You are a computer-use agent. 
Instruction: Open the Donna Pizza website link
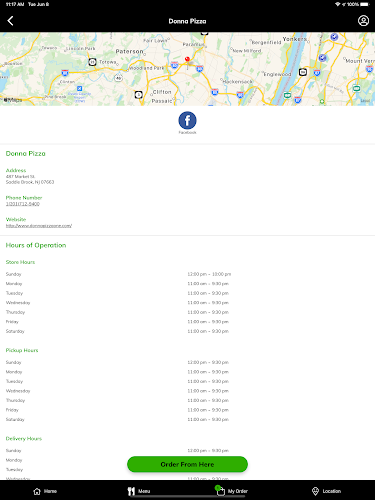pyautogui.click(x=39, y=226)
